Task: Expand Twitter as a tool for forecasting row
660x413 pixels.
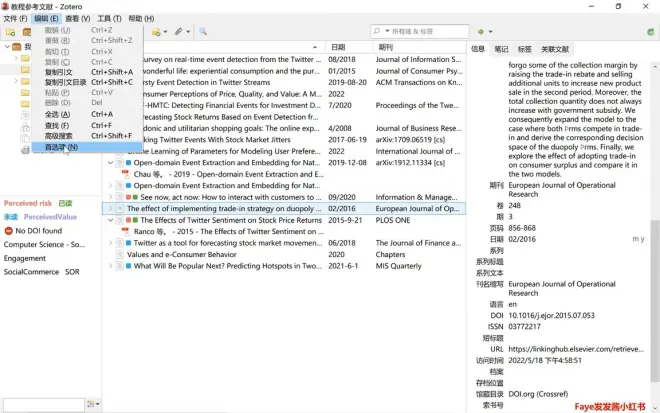Action: click(110, 243)
